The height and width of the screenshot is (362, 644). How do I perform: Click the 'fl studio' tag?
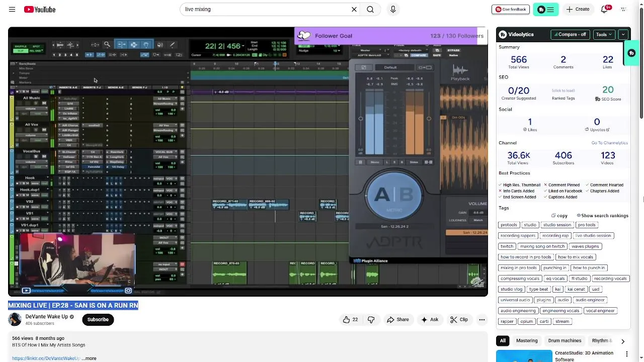coord(579,279)
